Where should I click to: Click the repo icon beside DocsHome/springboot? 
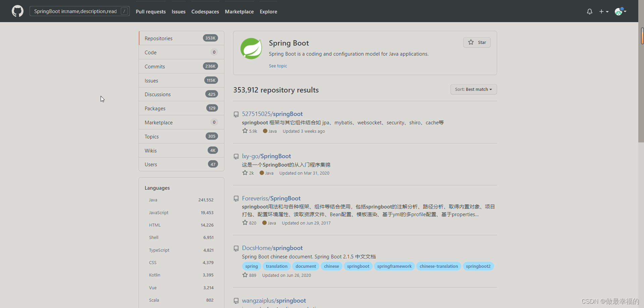[x=236, y=248]
